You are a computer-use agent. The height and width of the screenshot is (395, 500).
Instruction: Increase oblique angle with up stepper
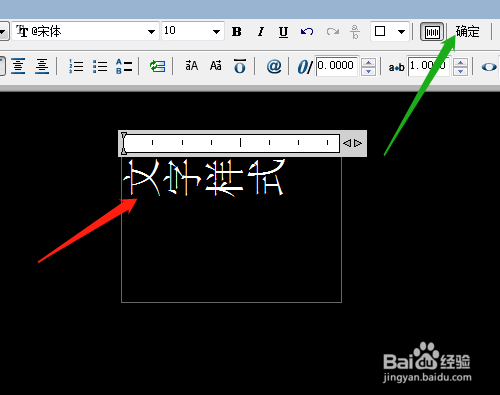[x=368, y=62]
